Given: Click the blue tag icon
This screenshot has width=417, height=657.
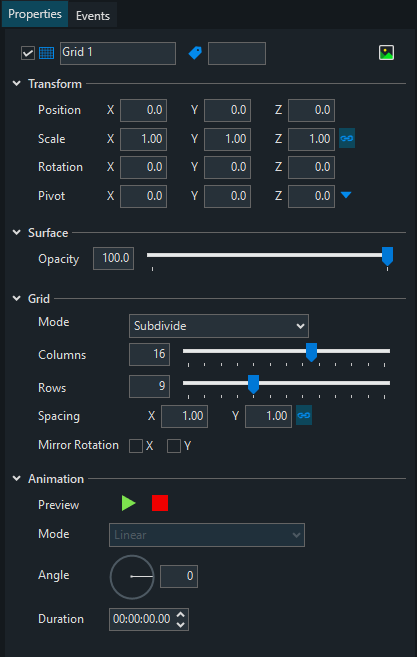Looking at the screenshot, I should [195, 53].
